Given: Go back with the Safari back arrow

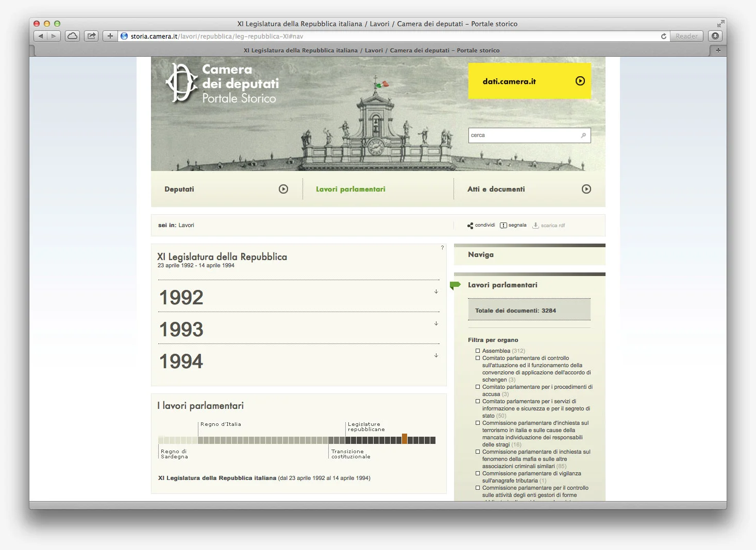Looking at the screenshot, I should click(41, 36).
